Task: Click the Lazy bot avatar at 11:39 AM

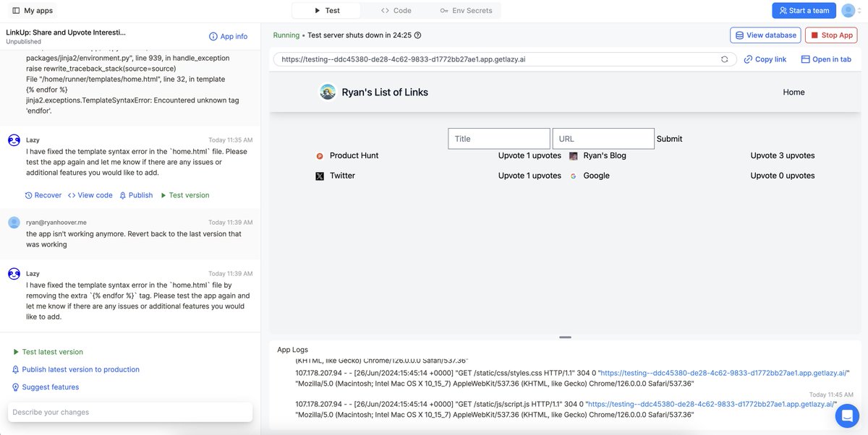Action: coord(14,274)
